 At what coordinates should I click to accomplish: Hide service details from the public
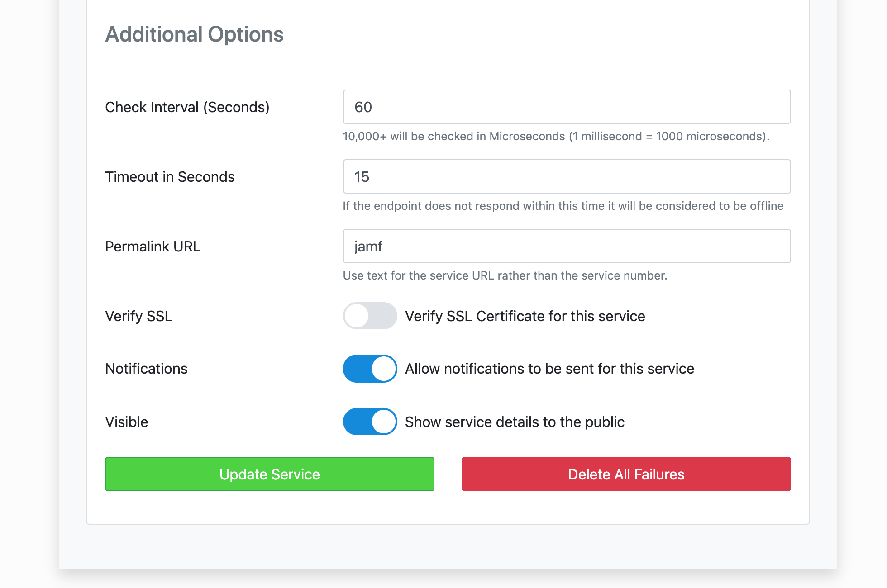pyautogui.click(x=370, y=421)
